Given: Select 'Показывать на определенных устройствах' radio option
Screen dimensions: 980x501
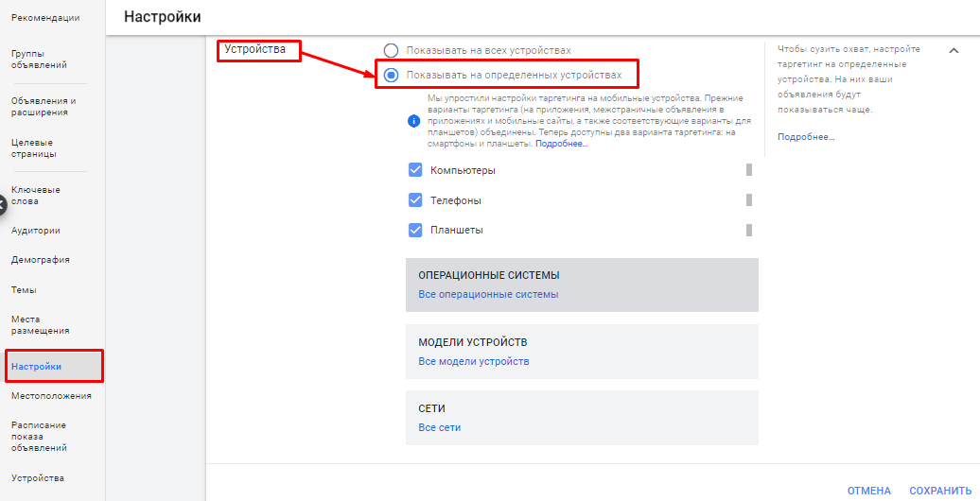Looking at the screenshot, I should [x=391, y=75].
